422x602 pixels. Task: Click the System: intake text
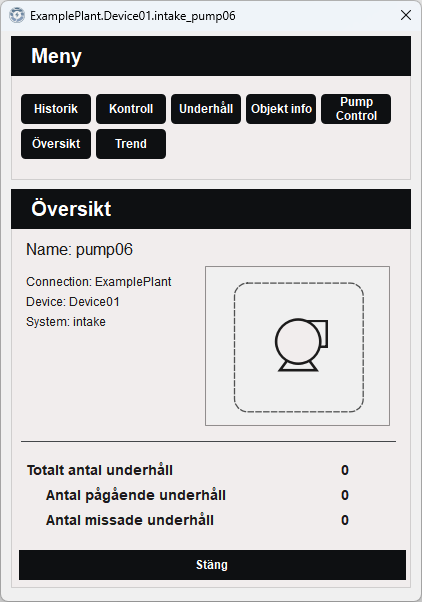click(x=66, y=322)
